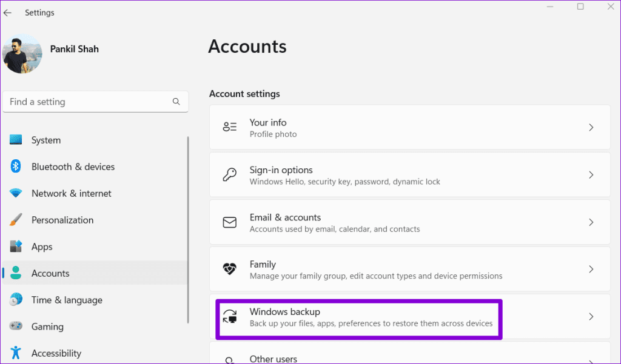The height and width of the screenshot is (364, 621).
Task: Expand the Sign-in options chevron
Action: [x=591, y=175]
